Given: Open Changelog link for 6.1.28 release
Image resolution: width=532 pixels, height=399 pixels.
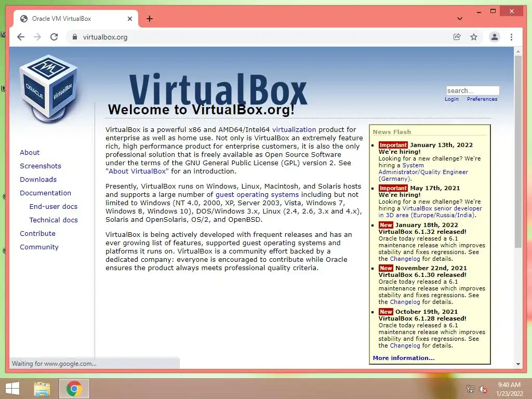Looking at the screenshot, I should click(x=405, y=345).
